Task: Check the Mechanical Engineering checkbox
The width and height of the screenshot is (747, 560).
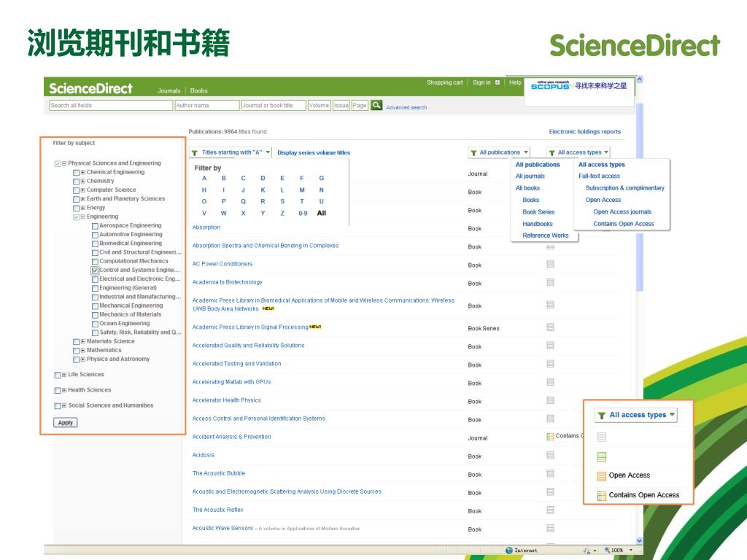Action: pyautogui.click(x=95, y=306)
